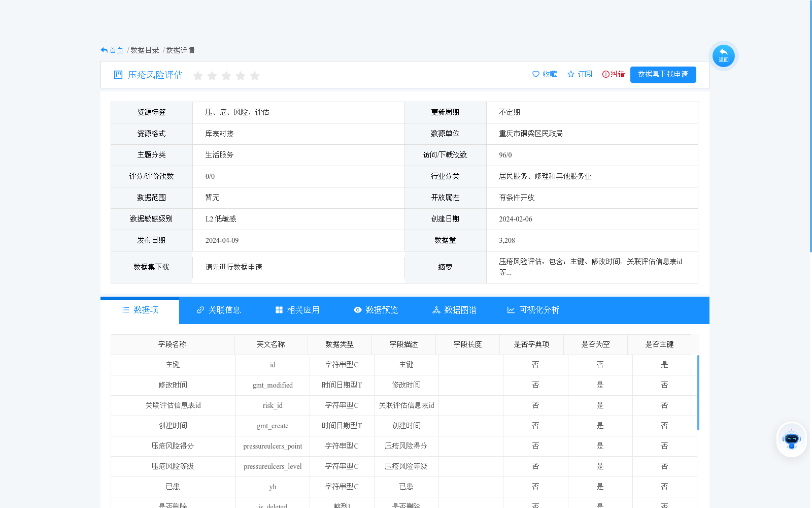Select the pressureulcers_point cell
This screenshot has width=812, height=508.
(x=273, y=446)
